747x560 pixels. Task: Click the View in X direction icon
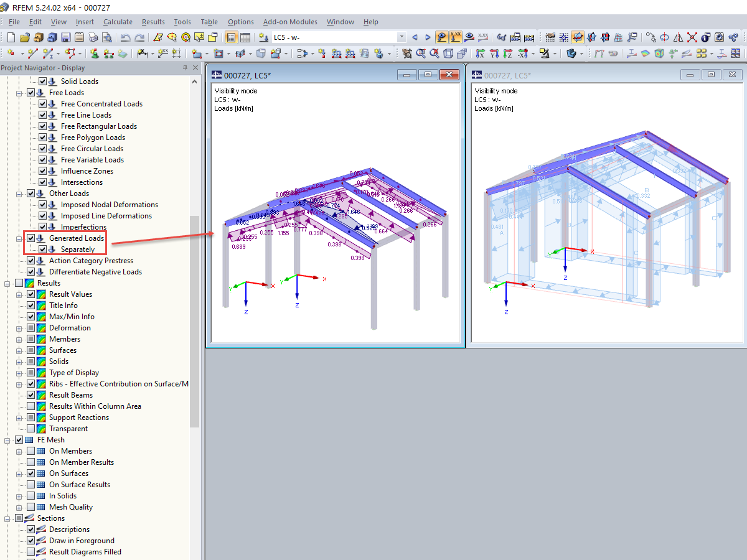(480, 54)
